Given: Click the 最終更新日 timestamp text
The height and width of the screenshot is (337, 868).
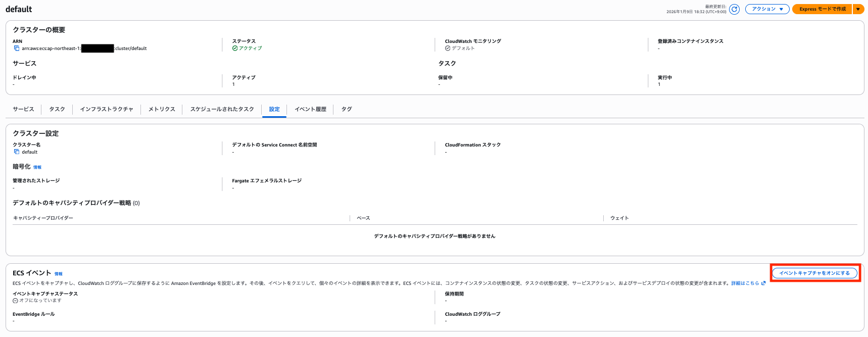Looking at the screenshot, I should click(696, 9).
